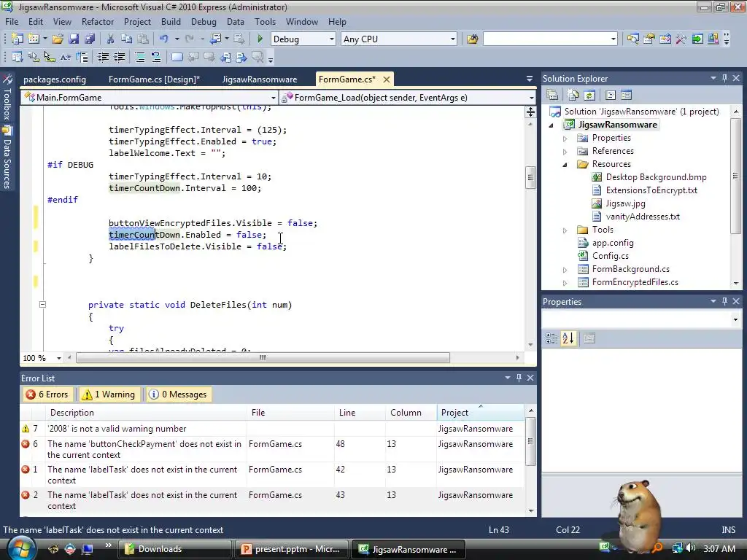Click the Paste clipboard icon
The image size is (747, 560).
coord(142,39)
